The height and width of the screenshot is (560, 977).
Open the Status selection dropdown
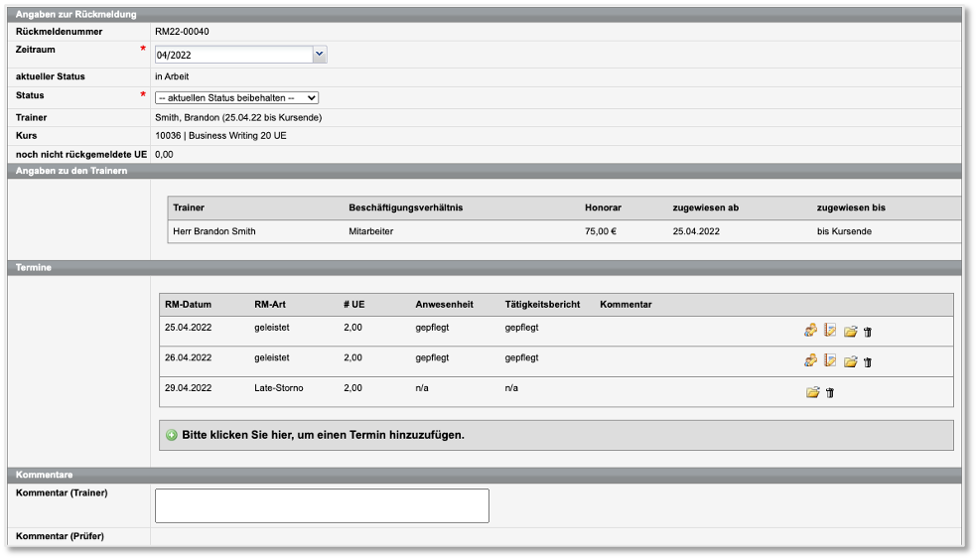coord(236,98)
